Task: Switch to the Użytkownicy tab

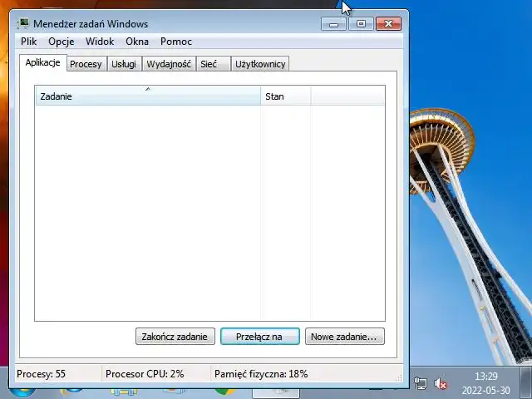Action: click(260, 64)
